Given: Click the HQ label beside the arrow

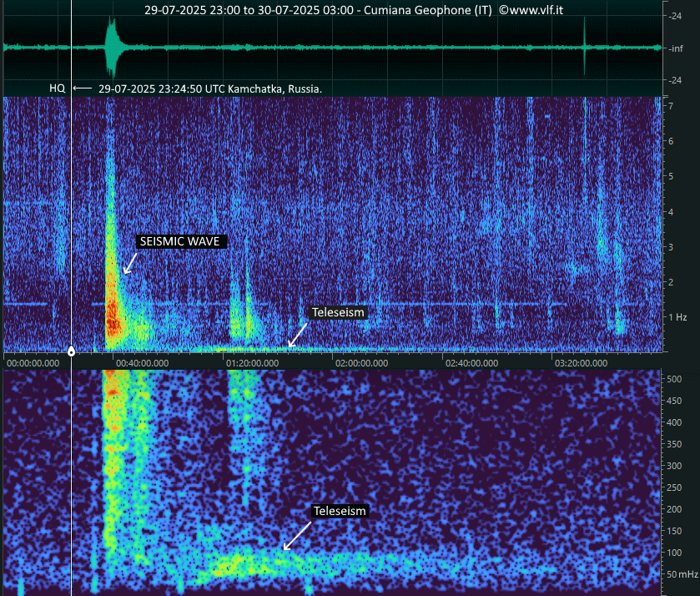Looking at the screenshot, I should coord(57,88).
